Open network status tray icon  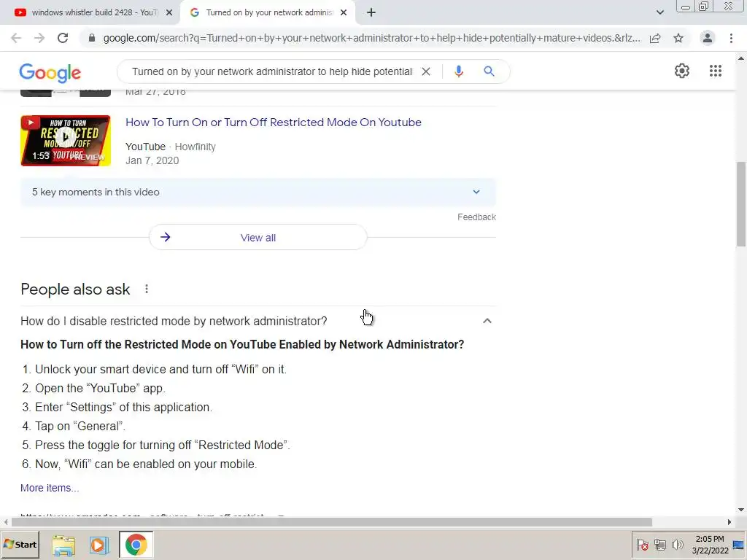[659, 545]
